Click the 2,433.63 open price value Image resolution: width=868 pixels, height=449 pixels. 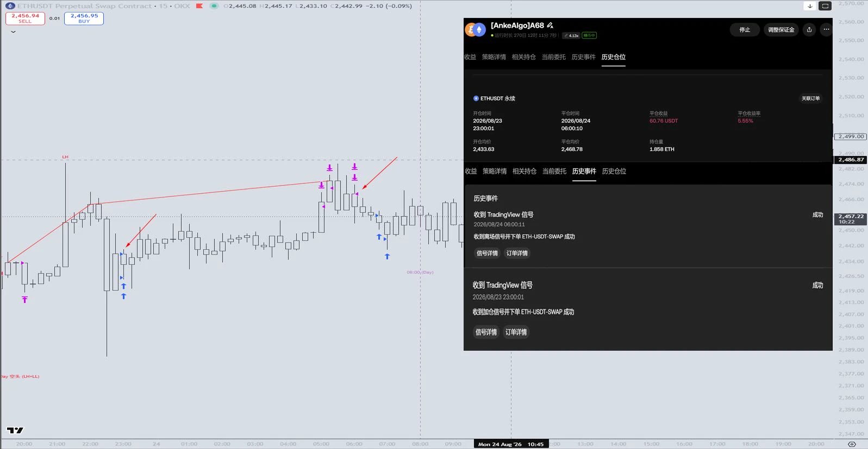(484, 149)
